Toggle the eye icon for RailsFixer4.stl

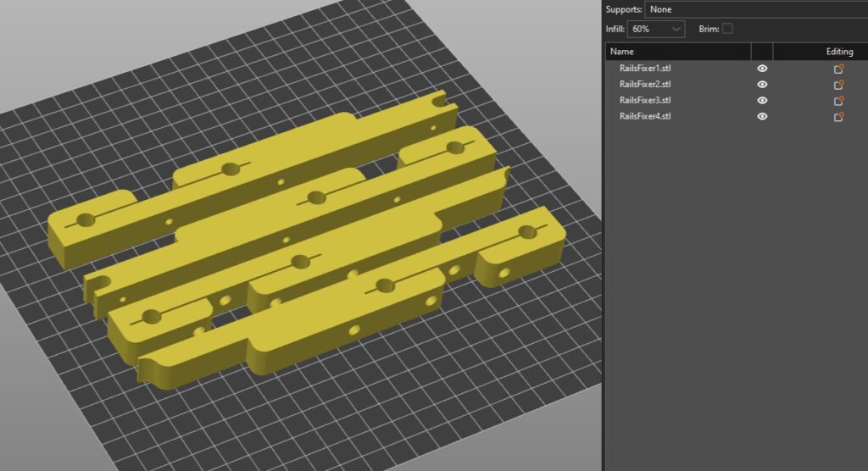pyautogui.click(x=762, y=117)
